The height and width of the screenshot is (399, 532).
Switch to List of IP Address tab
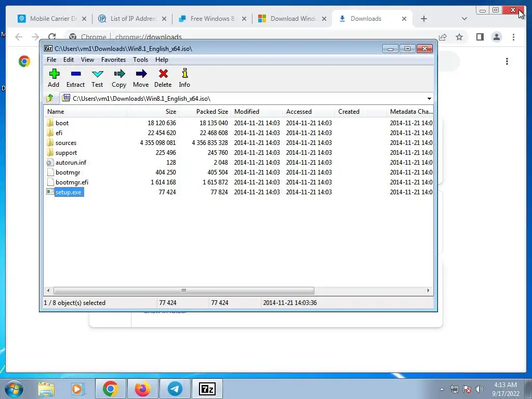(132, 19)
